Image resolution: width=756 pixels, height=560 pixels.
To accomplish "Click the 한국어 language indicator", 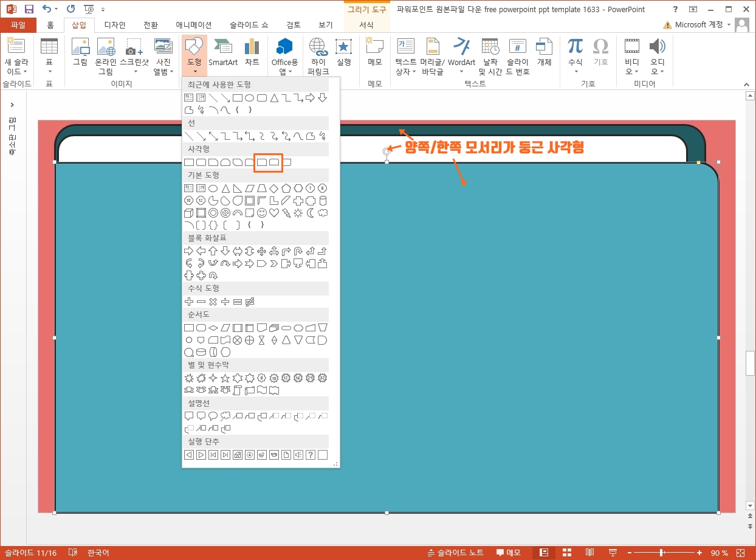I will pyautogui.click(x=98, y=553).
